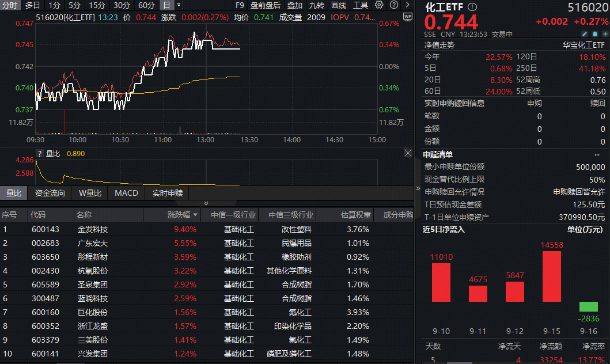Open the 叠加 overlay function
This screenshot has height=364, width=610.
(294, 5)
